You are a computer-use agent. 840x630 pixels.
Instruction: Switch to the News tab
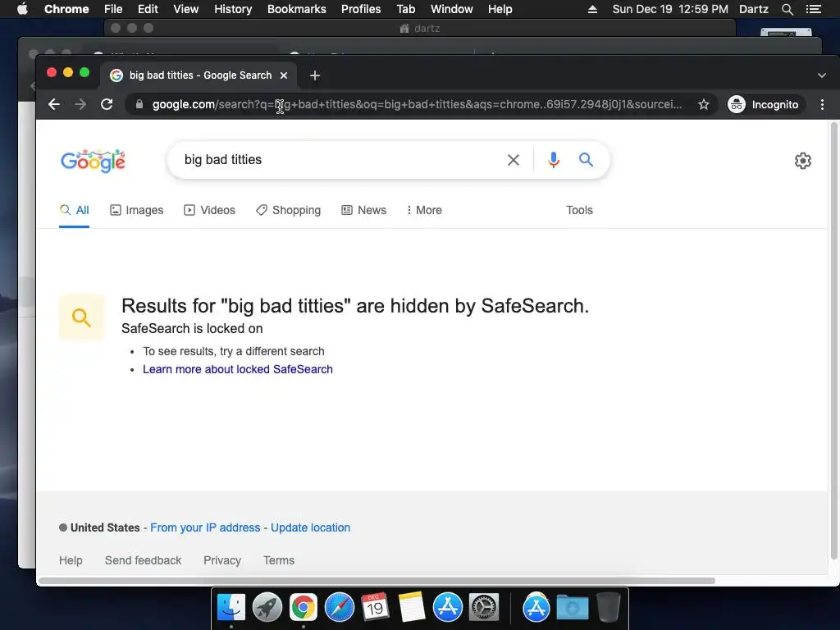[x=363, y=210]
